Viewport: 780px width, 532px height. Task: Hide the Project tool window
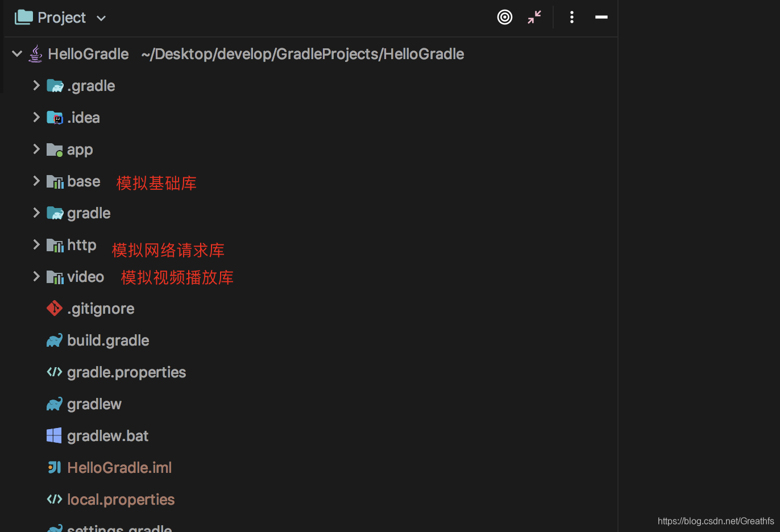(x=601, y=17)
